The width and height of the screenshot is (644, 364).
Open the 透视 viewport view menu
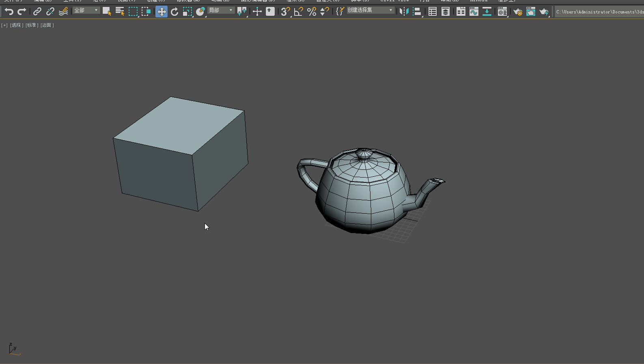17,25
